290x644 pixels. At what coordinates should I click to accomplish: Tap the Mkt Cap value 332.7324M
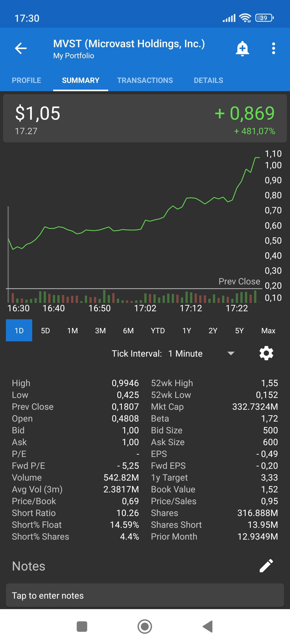pyautogui.click(x=255, y=407)
